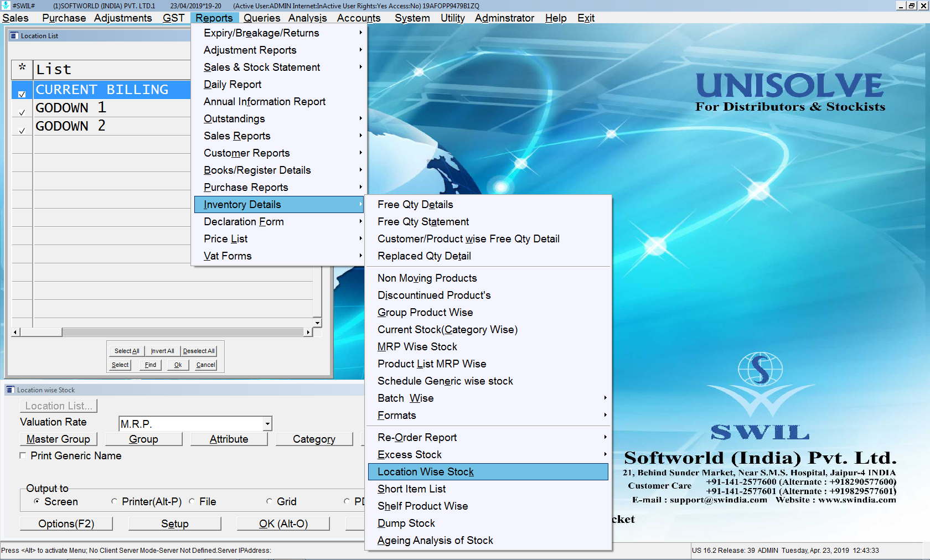Choose Ageing Analysis of Stock entry
Image resolution: width=930 pixels, height=560 pixels.
[x=488, y=540]
